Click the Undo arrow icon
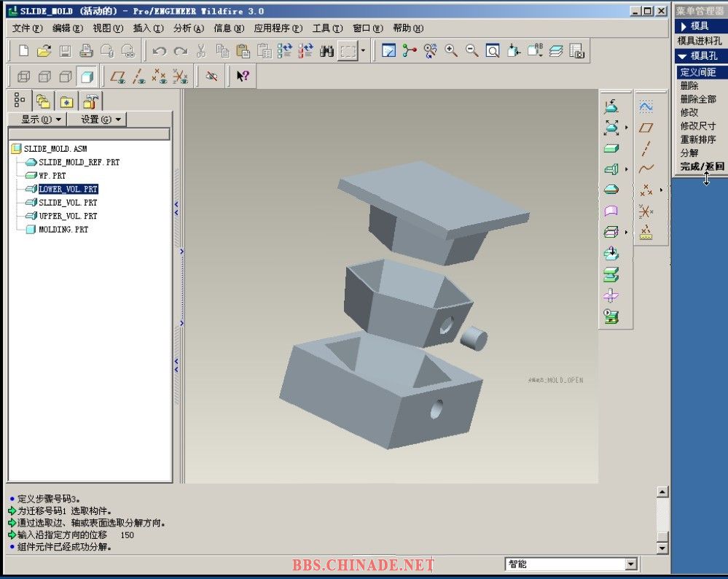 tap(159, 51)
